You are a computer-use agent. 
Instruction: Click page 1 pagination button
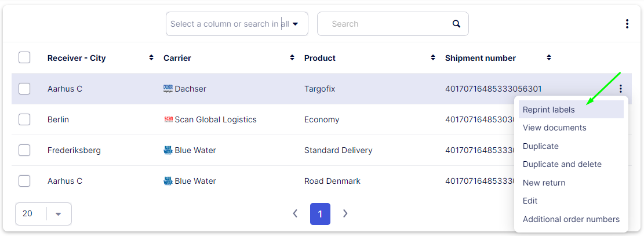coord(320,213)
